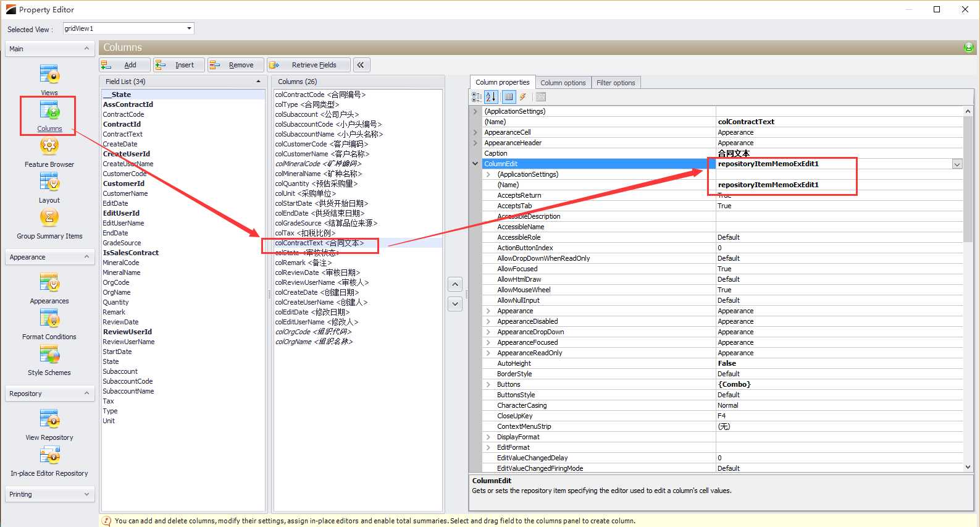
Task: Click the Feature Browser icon
Action: [49, 147]
